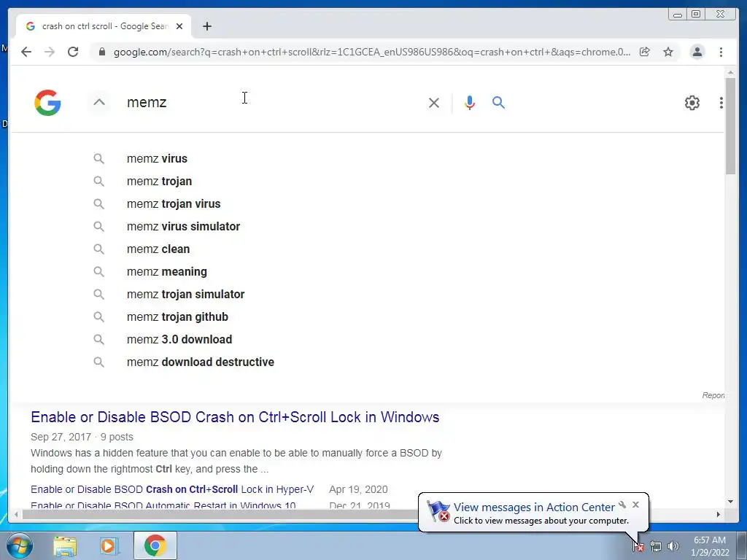This screenshot has width=747, height=560.
Task: Start a voice search with microphone
Action: coord(469,102)
